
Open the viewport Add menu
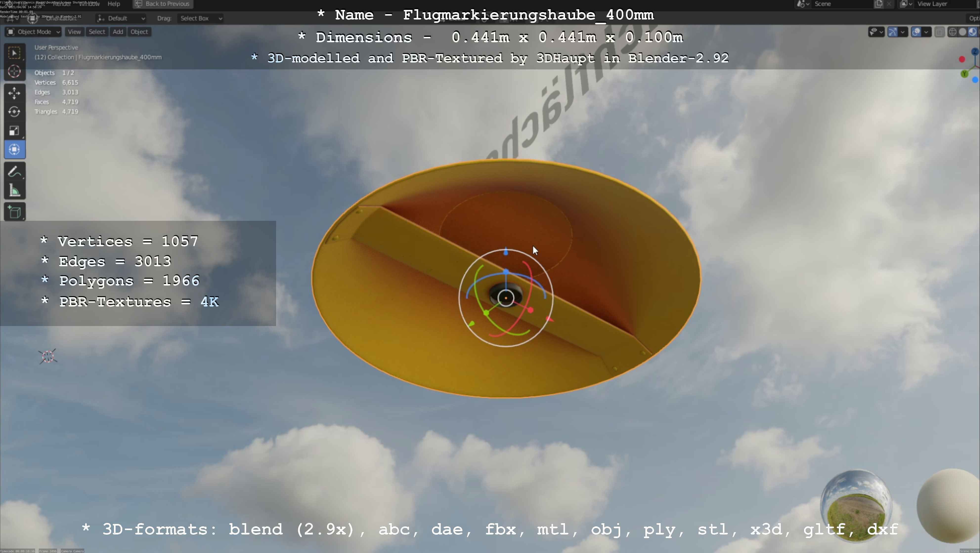(x=118, y=32)
